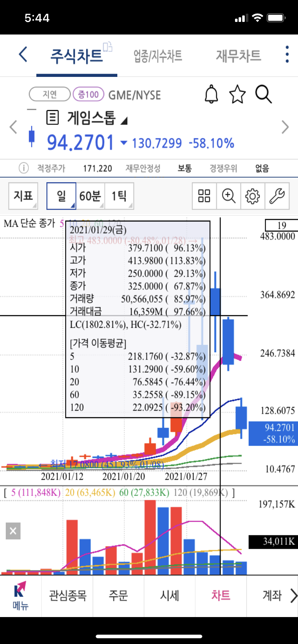Screen dimensions: 298x644
Task: Tap the volume MA 20 (63,465K) legend
Action: [x=90, y=492]
